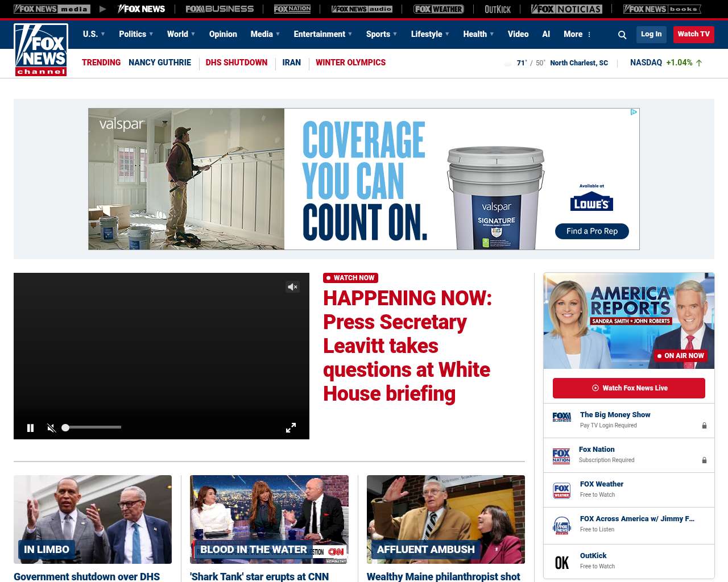Image resolution: width=728 pixels, height=582 pixels.
Task: Adjust the video volume slider
Action: click(92, 427)
